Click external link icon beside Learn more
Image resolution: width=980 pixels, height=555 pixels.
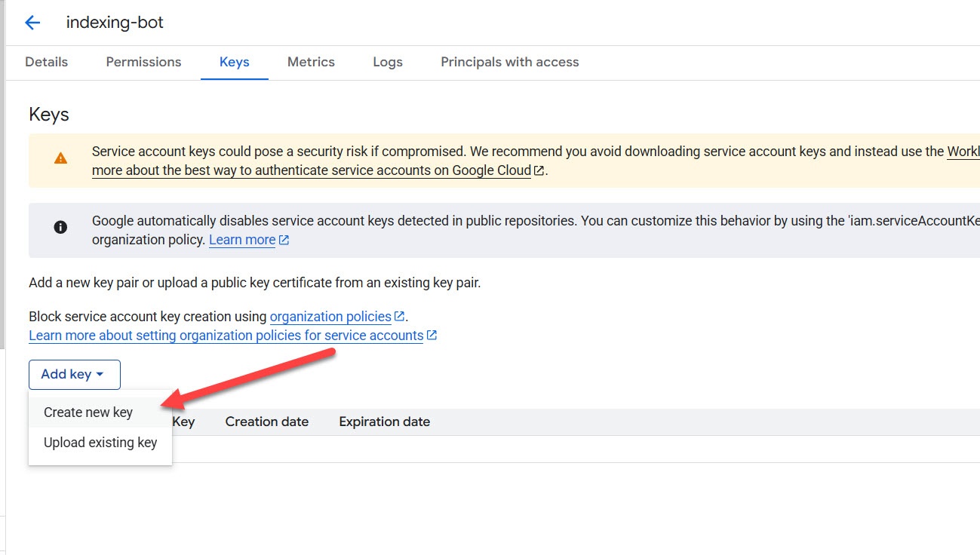coord(284,241)
